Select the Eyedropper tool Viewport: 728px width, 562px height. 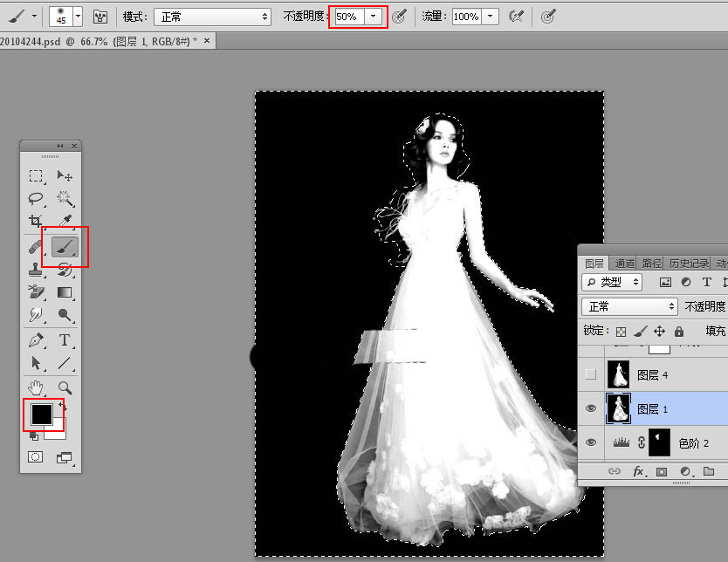point(64,222)
